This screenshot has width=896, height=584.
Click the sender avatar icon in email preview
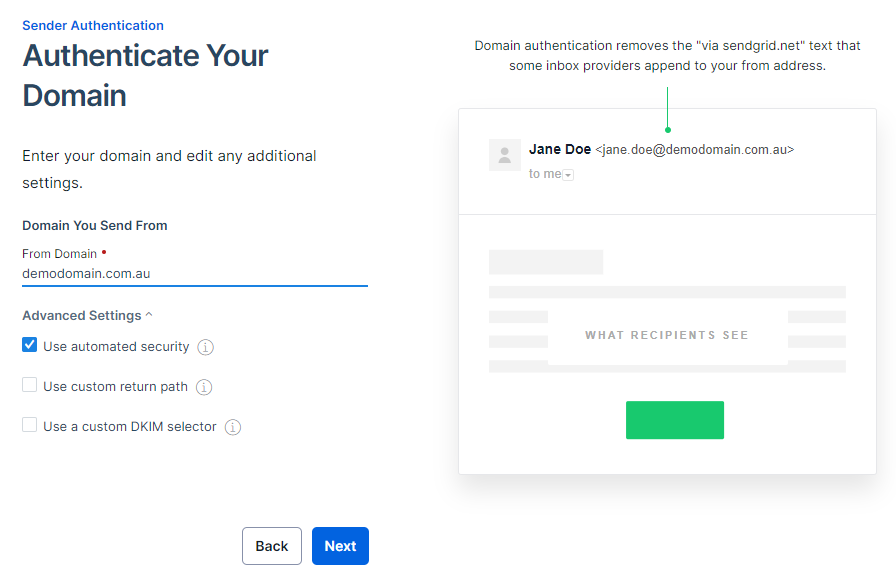pos(505,155)
